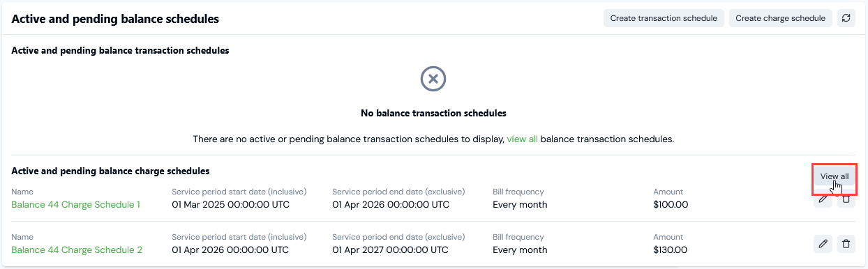Click the No balance transaction schedules message
Image resolution: width=868 pixels, height=269 pixels.
tap(433, 113)
